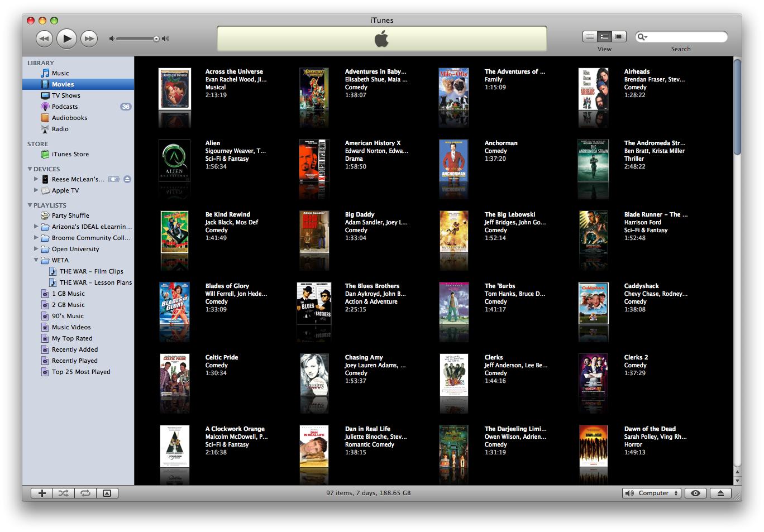This screenshot has height=532, width=764.
Task: Select the Blade Runner poster
Action: click(594, 231)
